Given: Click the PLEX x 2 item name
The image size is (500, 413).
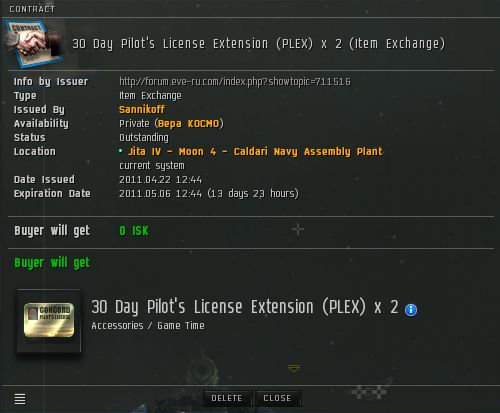Looking at the screenshot, I should 245,307.
